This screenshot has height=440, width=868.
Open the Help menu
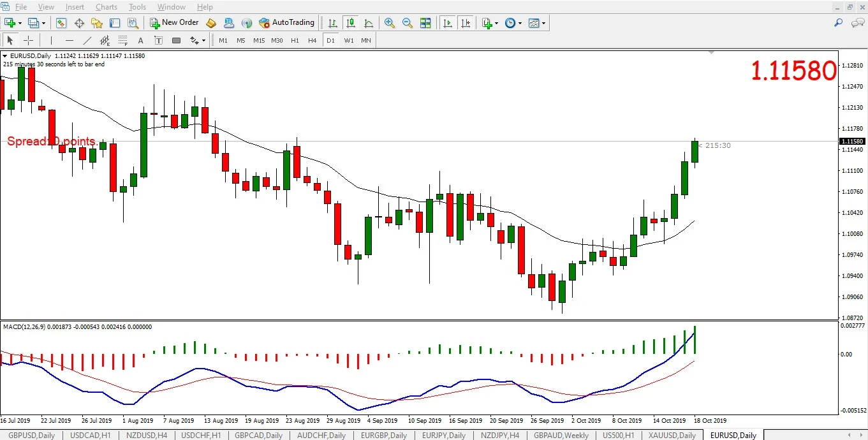(205, 7)
